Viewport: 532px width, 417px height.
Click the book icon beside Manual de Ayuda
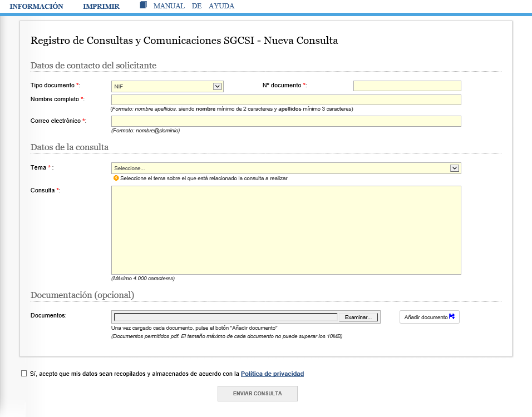143,5
